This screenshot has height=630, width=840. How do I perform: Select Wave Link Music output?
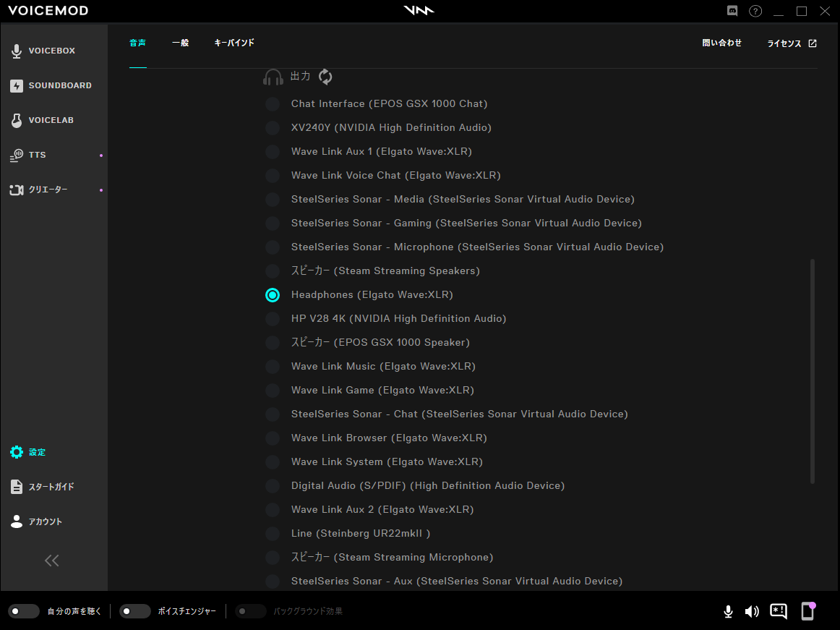273,366
